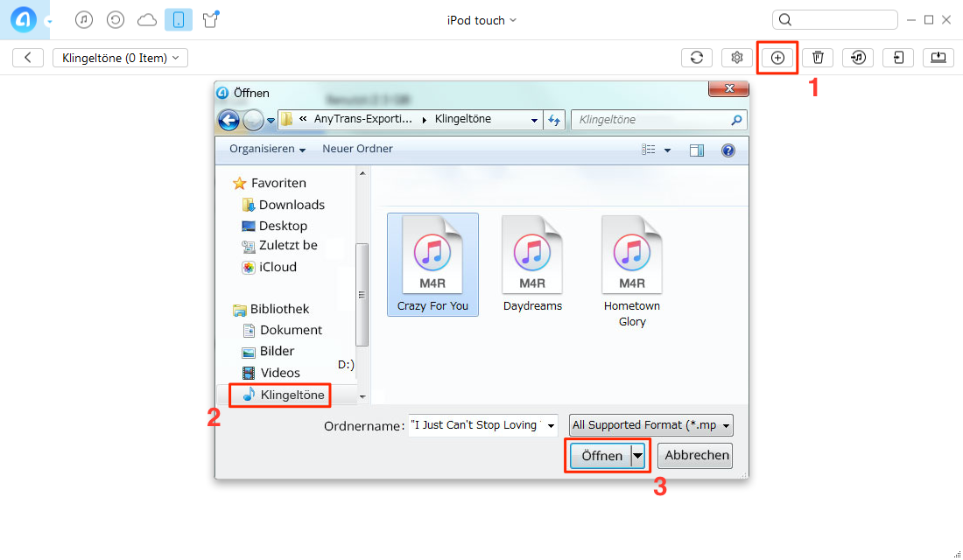Click the dialog search magnifier icon
The height and width of the screenshot is (560, 963).
(736, 120)
